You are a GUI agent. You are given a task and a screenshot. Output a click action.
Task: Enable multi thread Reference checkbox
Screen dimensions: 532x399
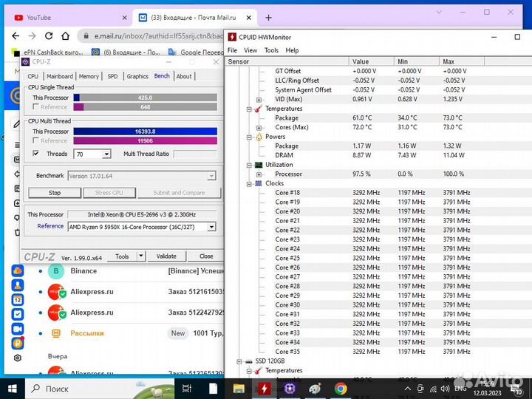(35, 140)
